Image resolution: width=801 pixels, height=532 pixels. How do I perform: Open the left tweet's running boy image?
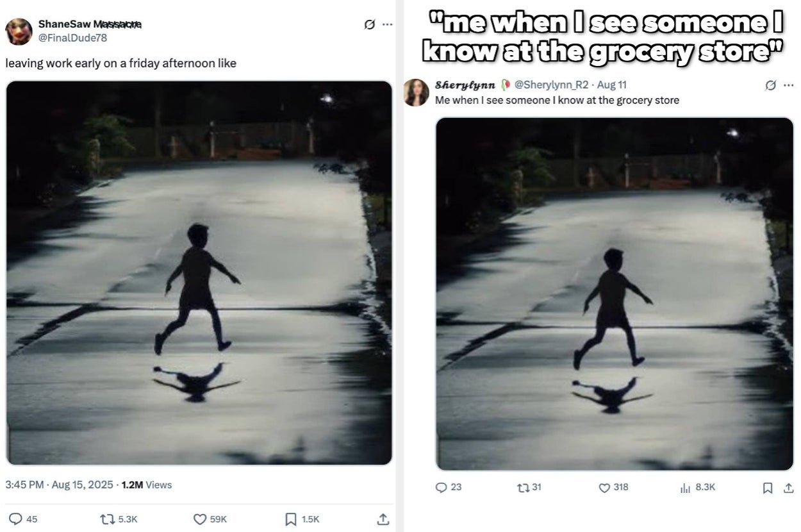click(x=199, y=272)
